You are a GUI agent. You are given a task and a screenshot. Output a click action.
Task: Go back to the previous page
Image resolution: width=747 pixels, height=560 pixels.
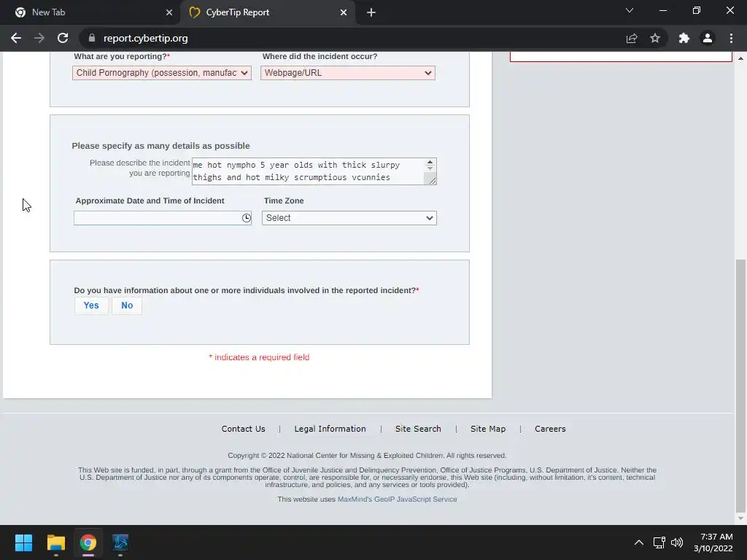point(16,38)
